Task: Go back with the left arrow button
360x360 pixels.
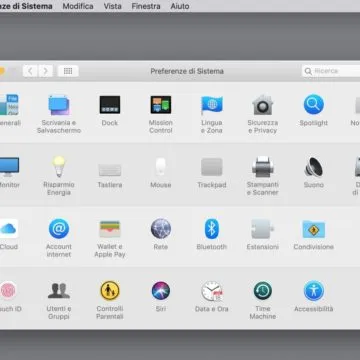Action: pos(30,71)
